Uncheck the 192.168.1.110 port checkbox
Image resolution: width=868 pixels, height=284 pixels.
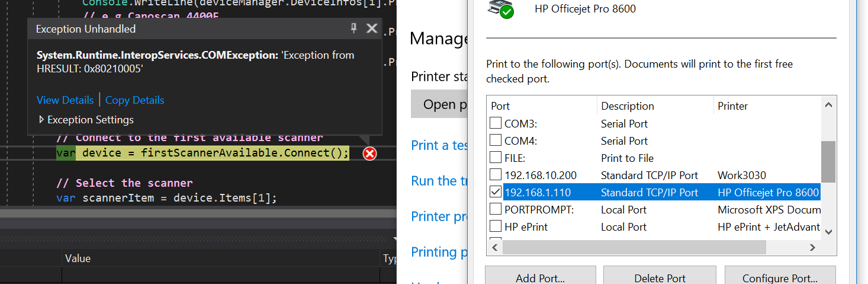[x=496, y=193]
